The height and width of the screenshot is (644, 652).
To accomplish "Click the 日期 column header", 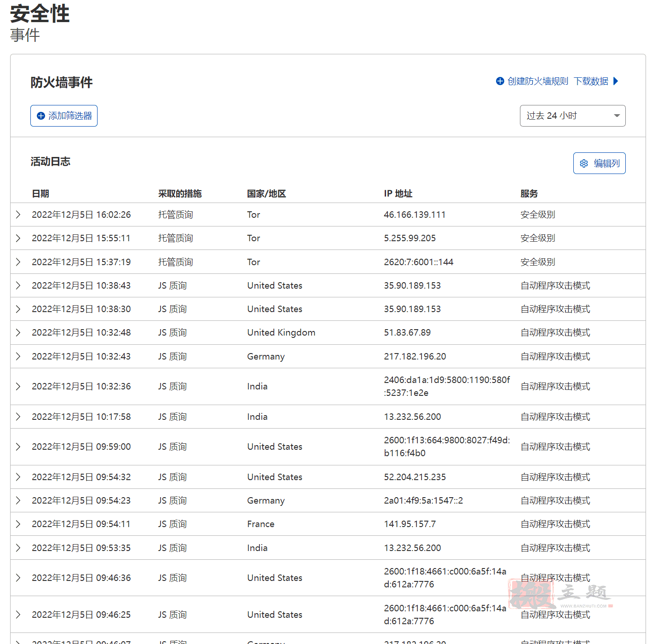I will click(40, 194).
